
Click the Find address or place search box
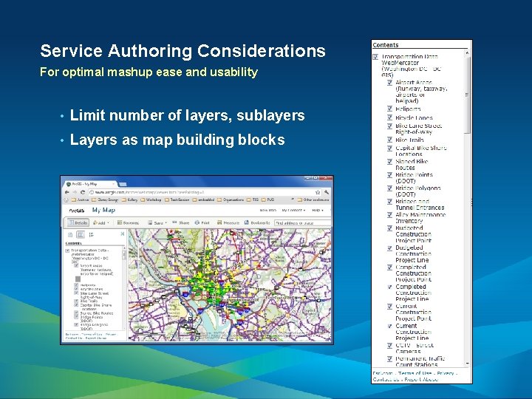pos(302,223)
